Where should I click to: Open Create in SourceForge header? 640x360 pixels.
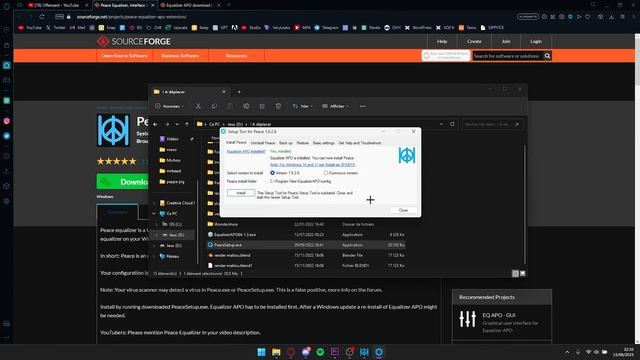pos(474,41)
